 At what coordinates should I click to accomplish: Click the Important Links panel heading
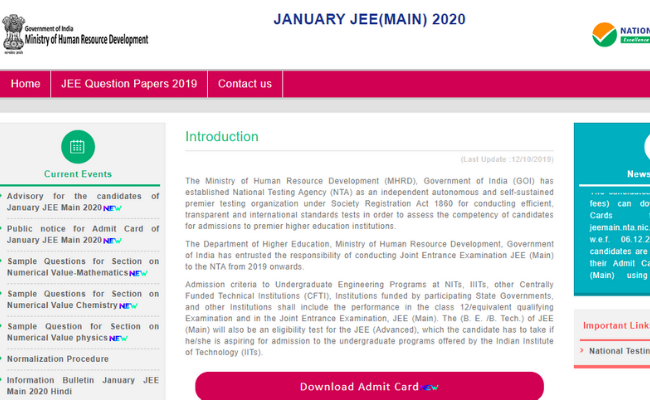(615, 325)
